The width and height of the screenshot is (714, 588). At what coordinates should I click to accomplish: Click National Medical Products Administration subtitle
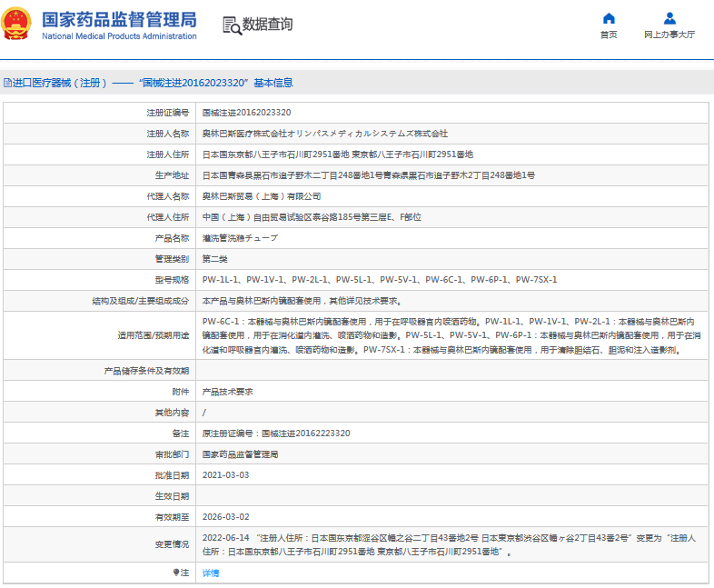coord(119,36)
